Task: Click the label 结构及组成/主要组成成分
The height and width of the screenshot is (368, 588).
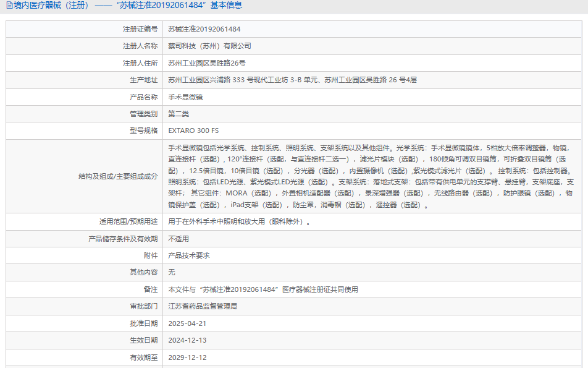Action: (118, 176)
